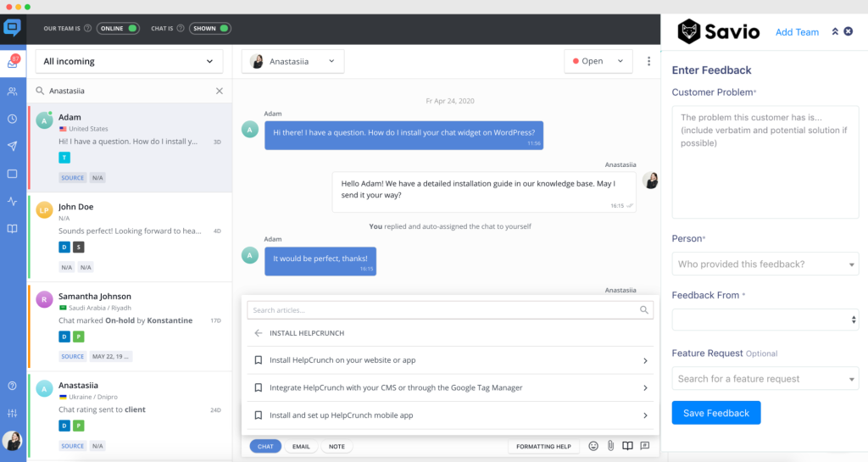Click the Save Feedback button

[715, 413]
